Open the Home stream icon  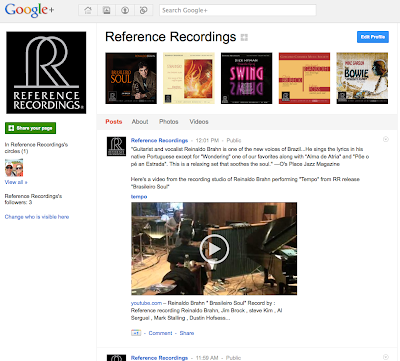pyautogui.click(x=88, y=10)
